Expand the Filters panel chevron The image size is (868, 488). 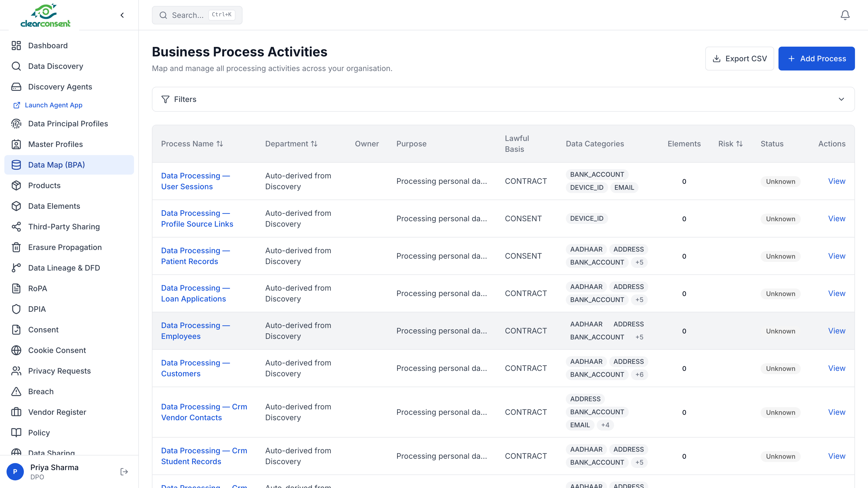pos(841,99)
